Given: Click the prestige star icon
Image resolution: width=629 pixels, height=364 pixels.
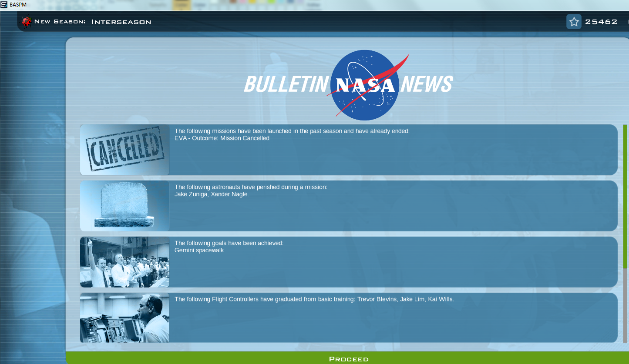Looking at the screenshot, I should [x=574, y=22].
